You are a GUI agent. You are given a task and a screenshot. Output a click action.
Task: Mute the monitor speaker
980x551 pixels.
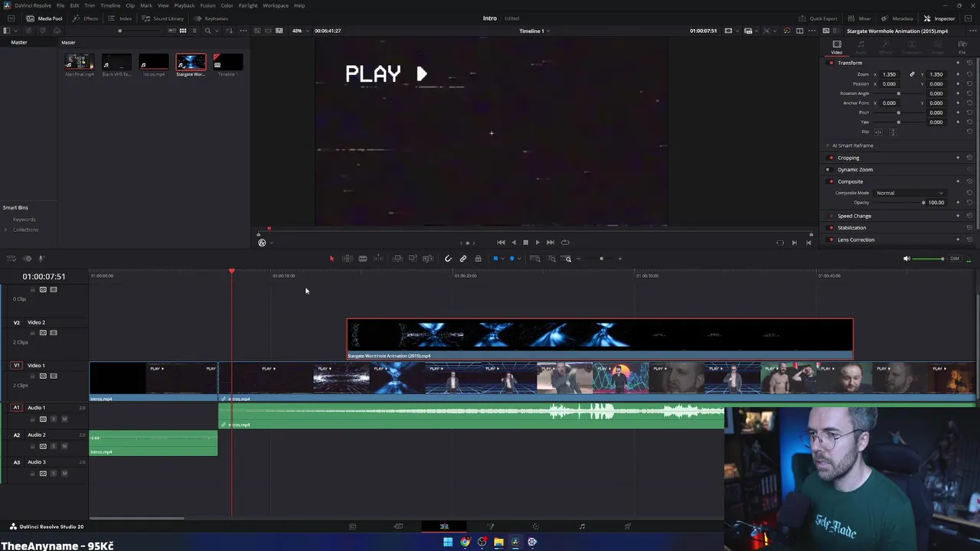click(906, 259)
